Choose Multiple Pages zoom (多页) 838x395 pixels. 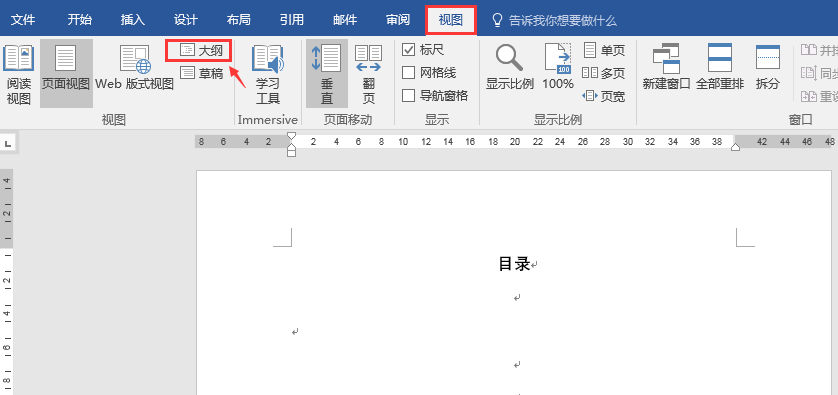tap(604, 73)
